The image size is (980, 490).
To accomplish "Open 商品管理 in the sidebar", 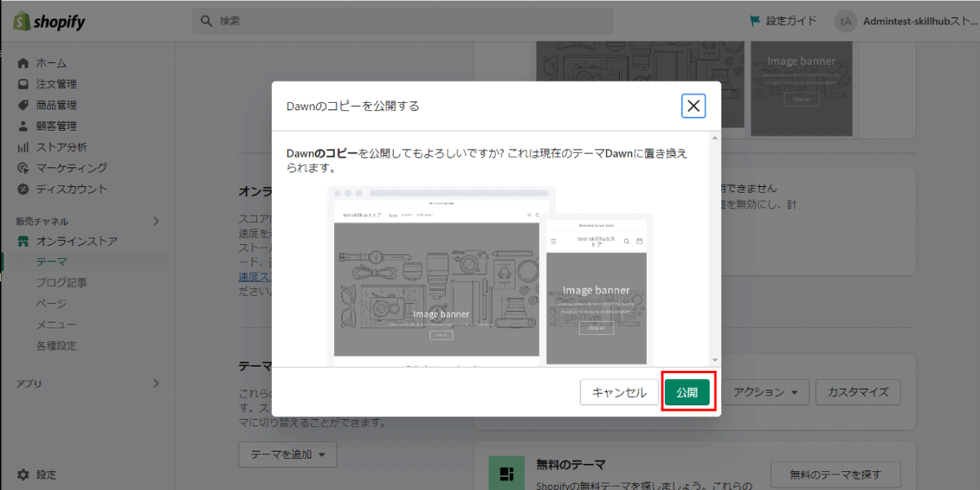I will [x=56, y=105].
